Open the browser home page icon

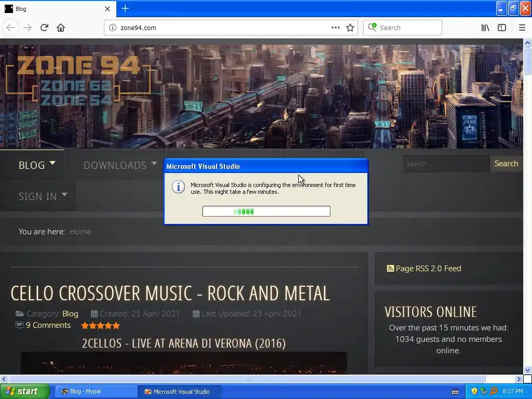[61, 28]
